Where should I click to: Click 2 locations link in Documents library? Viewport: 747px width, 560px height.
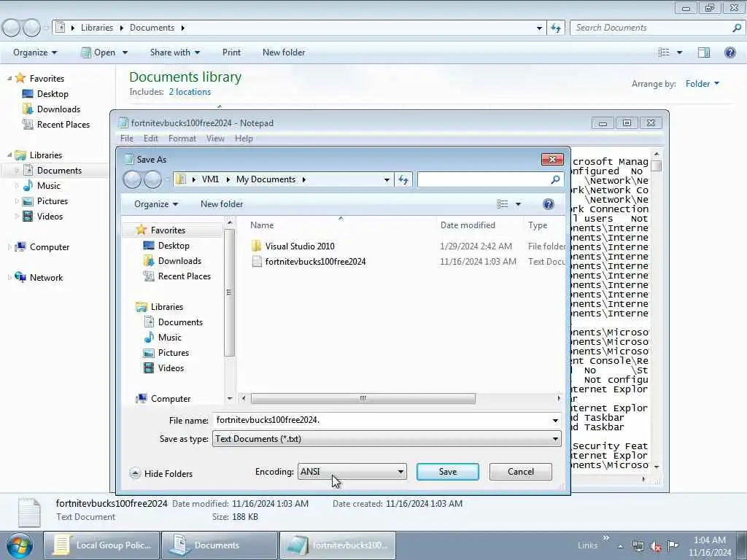(x=190, y=92)
